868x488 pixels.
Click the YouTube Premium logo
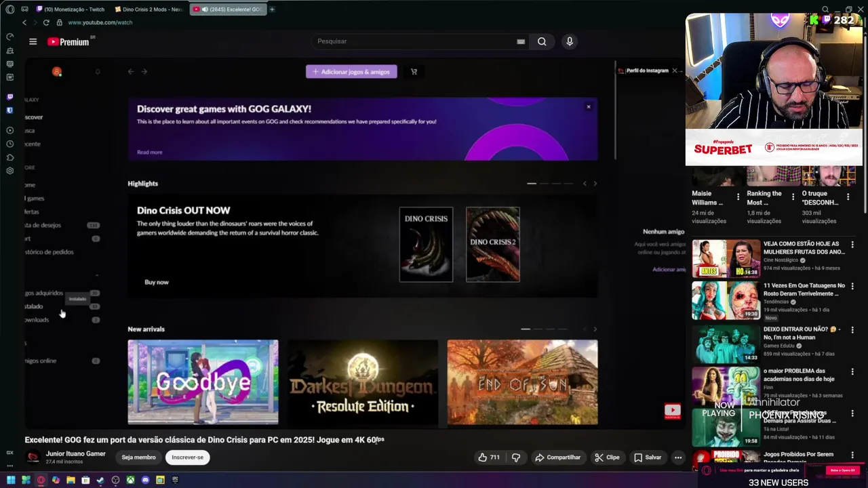pos(68,41)
